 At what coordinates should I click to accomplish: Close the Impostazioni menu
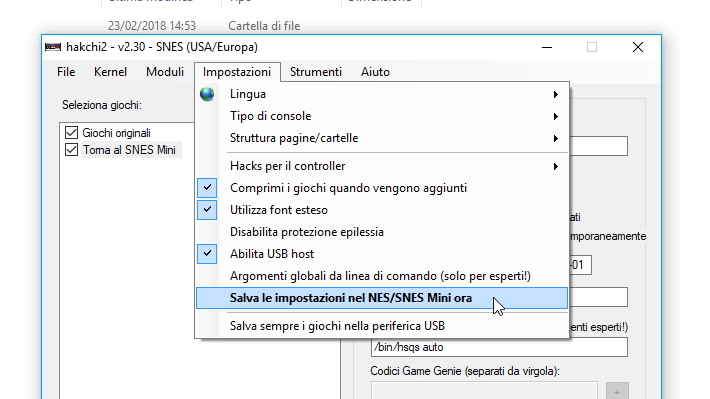pos(237,72)
